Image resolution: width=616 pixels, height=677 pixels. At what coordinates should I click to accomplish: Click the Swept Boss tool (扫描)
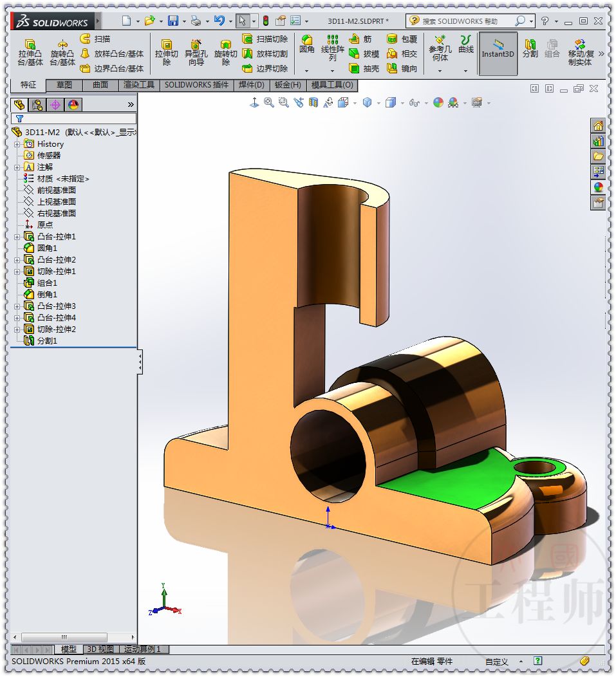point(95,39)
